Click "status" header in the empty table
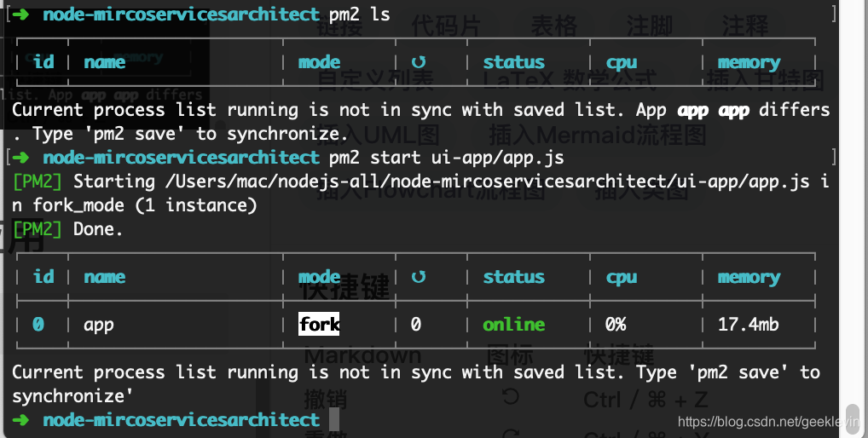Viewport: 868px width, 438px height. 513,62
